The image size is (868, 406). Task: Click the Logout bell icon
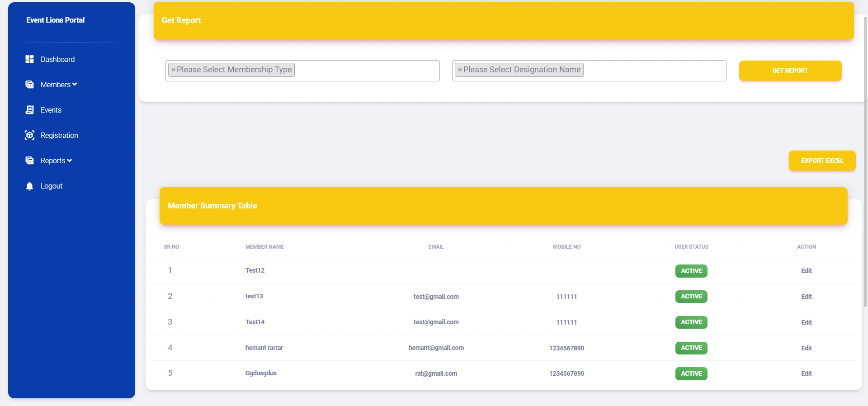pos(29,186)
